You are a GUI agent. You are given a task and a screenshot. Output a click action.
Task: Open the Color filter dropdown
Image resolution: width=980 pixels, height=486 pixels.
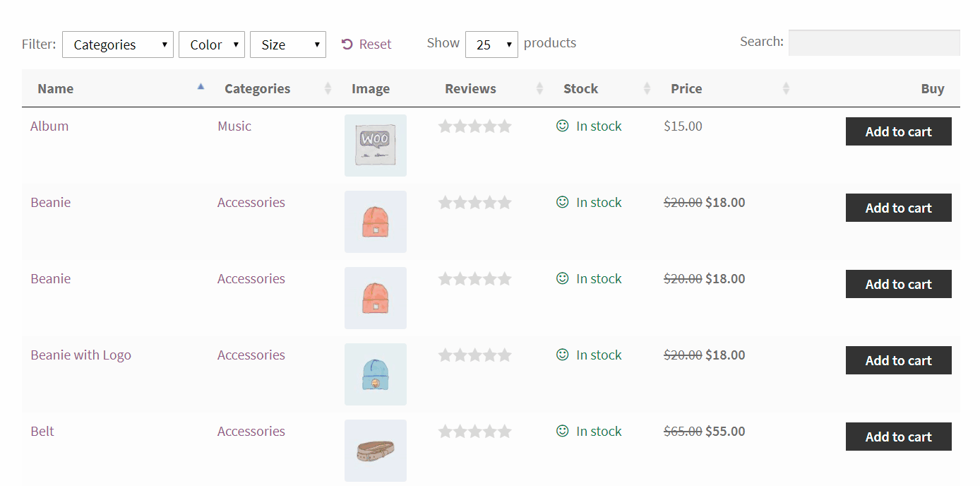coord(212,45)
